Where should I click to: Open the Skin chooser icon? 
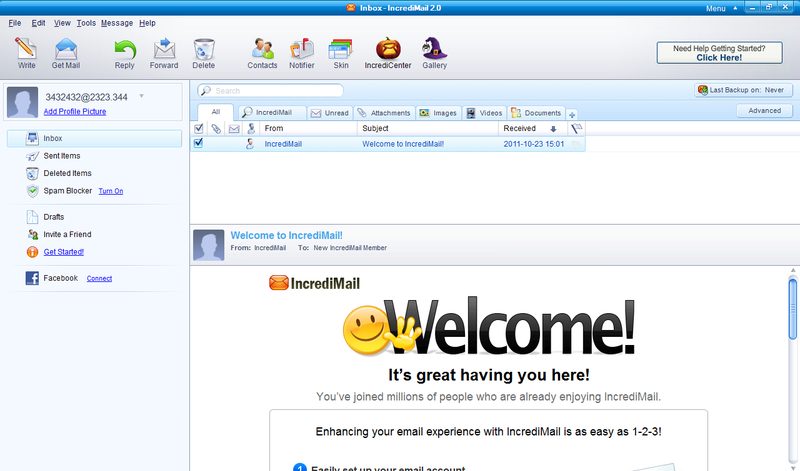coord(341,49)
